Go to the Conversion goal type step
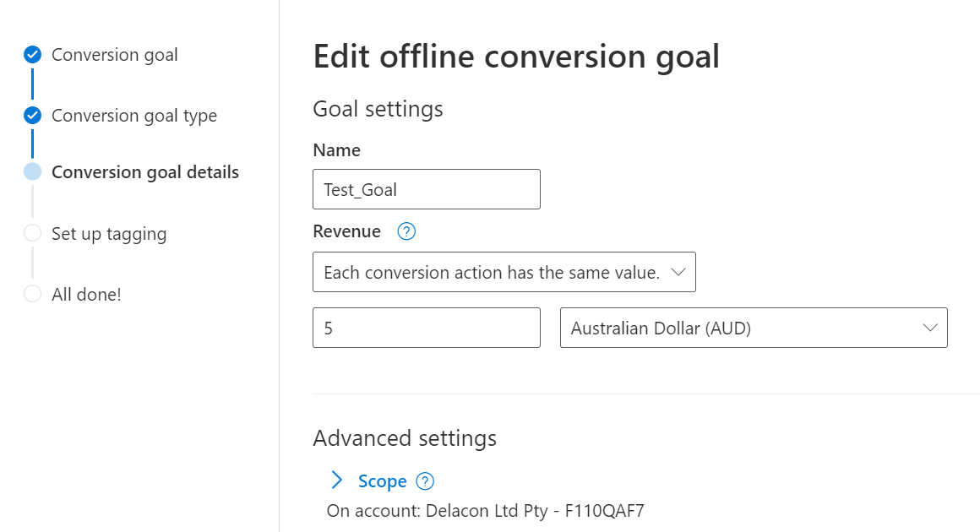This screenshot has width=980, height=532. coord(134,116)
